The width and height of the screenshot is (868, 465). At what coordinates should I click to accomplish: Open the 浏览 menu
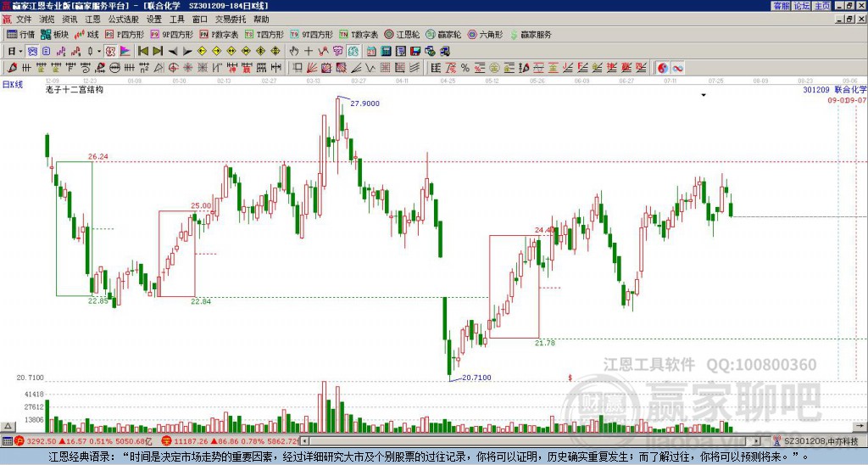47,20
